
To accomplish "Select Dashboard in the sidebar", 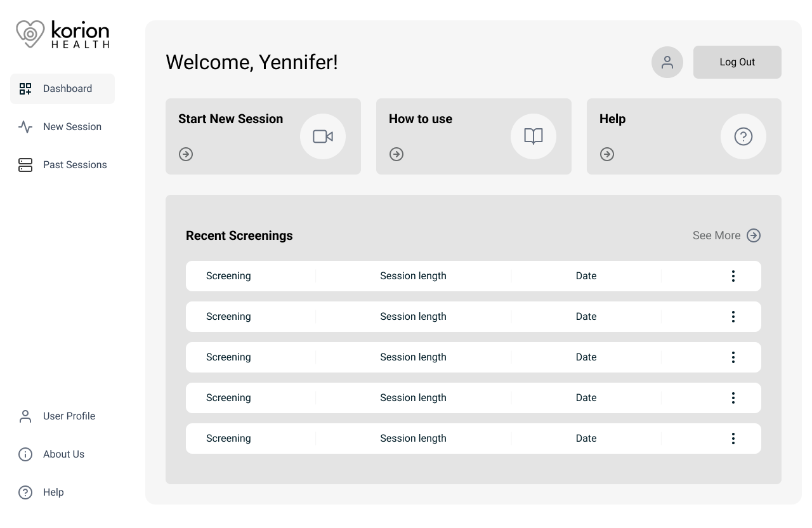I will [x=62, y=89].
